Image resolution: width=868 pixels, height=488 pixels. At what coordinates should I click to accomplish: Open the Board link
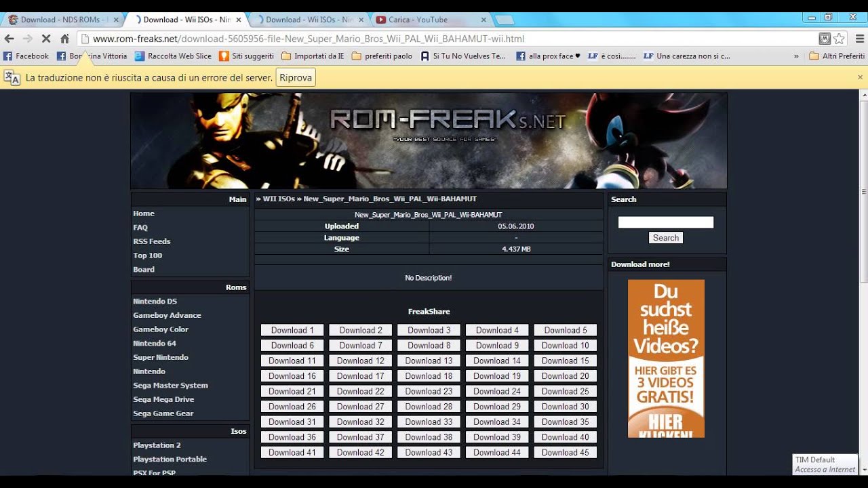pyautogui.click(x=144, y=269)
